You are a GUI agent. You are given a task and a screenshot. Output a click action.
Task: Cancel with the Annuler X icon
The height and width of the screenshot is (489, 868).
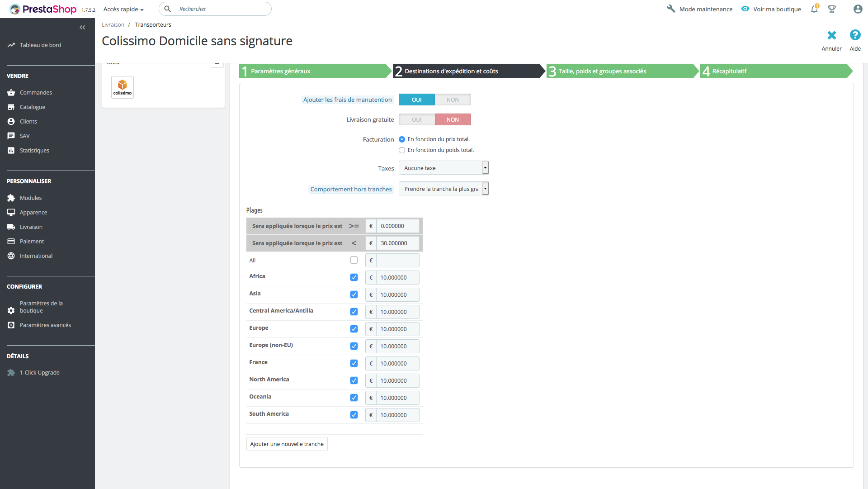click(831, 35)
